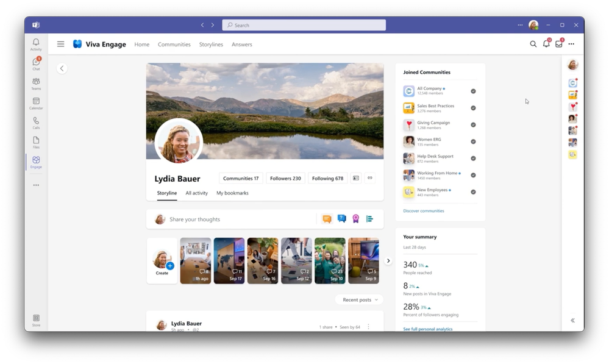609x364 pixels.
Task: Open Calendar in the Teams sidebar
Action: tap(36, 103)
